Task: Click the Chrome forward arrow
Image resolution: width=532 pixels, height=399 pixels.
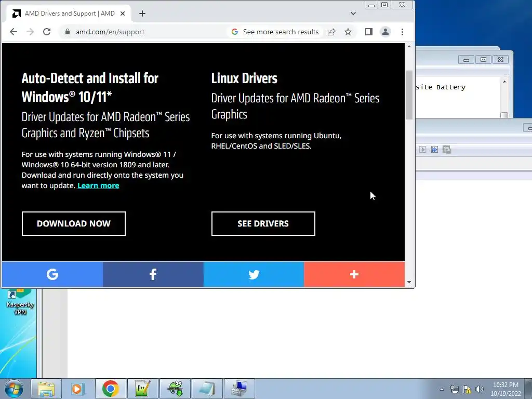Action: pyautogui.click(x=30, y=32)
